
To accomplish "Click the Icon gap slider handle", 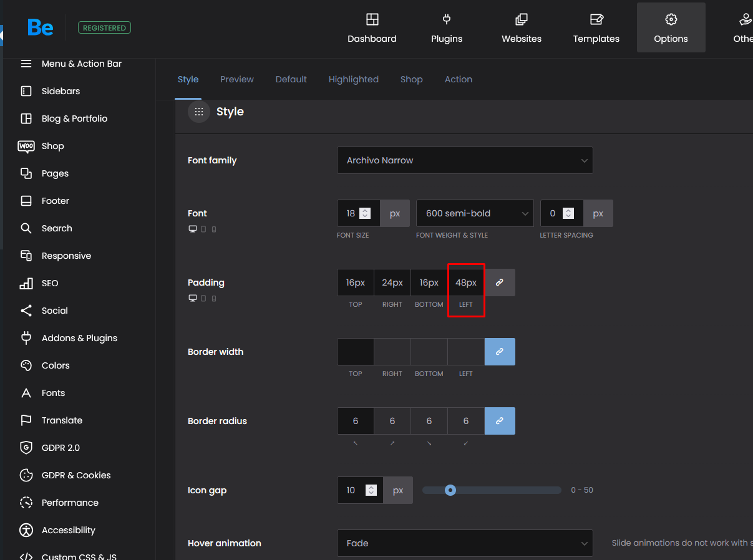I will point(450,490).
